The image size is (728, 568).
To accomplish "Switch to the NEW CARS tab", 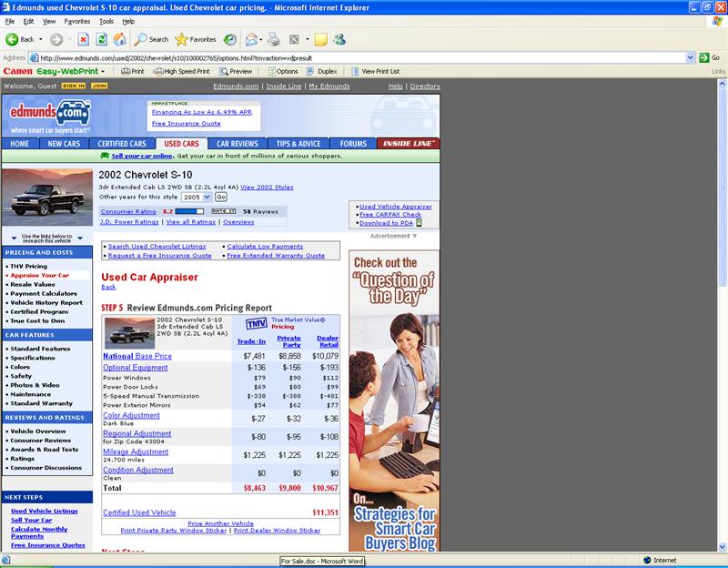I will (x=64, y=144).
